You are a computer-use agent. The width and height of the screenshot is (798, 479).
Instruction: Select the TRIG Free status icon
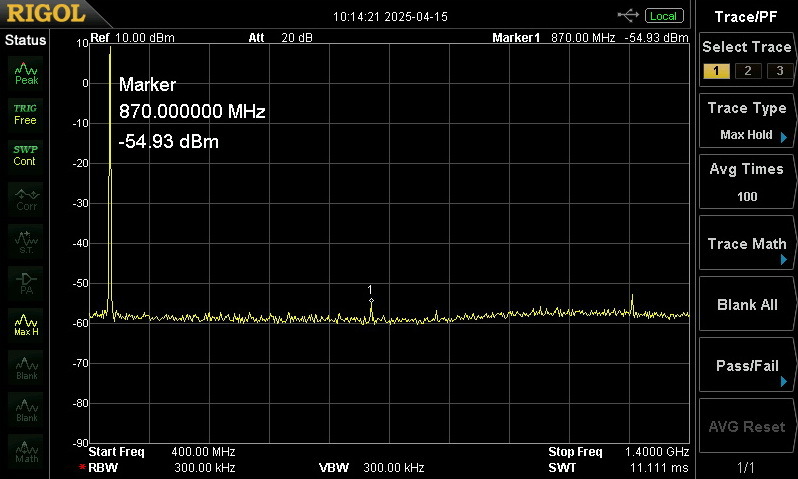25,115
